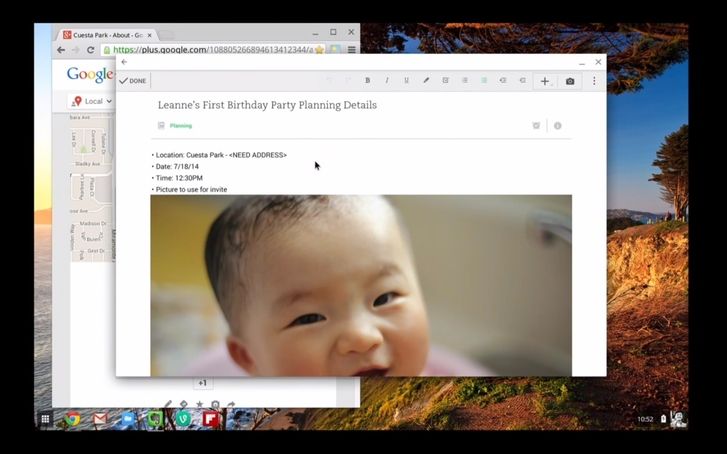Open the Planning notebook selector
Screen dimensions: 727x454
(x=180, y=126)
